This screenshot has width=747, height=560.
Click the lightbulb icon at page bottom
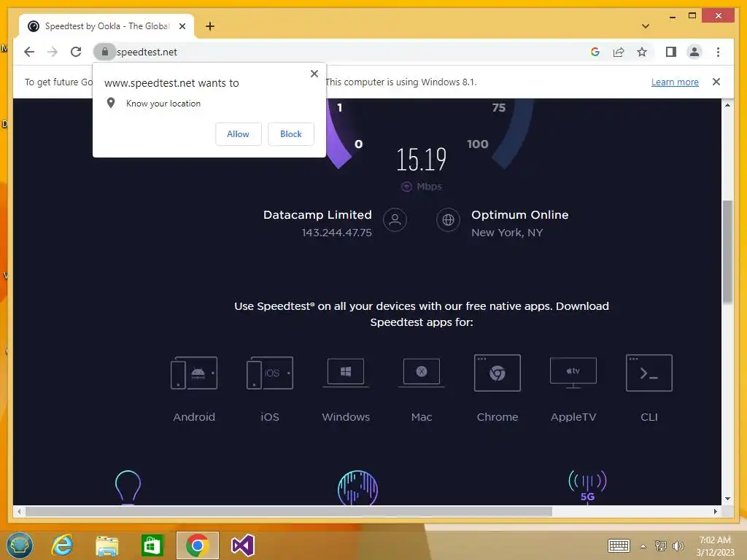[128, 487]
